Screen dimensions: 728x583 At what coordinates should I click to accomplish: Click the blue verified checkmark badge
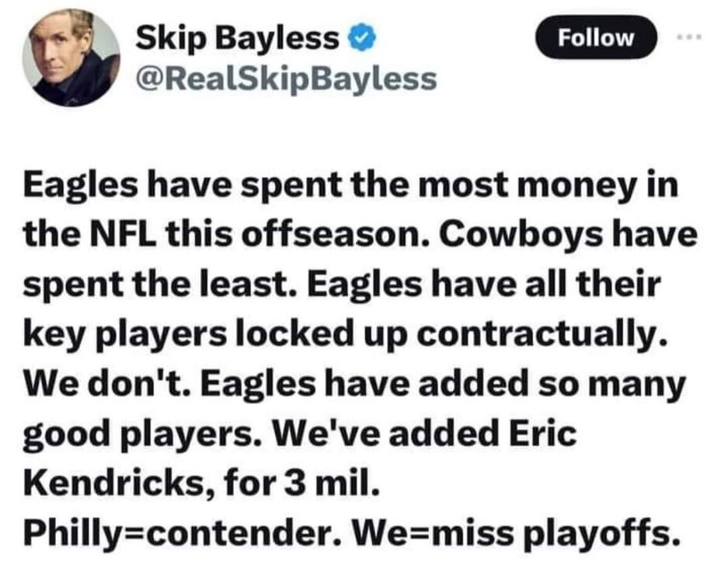(365, 39)
